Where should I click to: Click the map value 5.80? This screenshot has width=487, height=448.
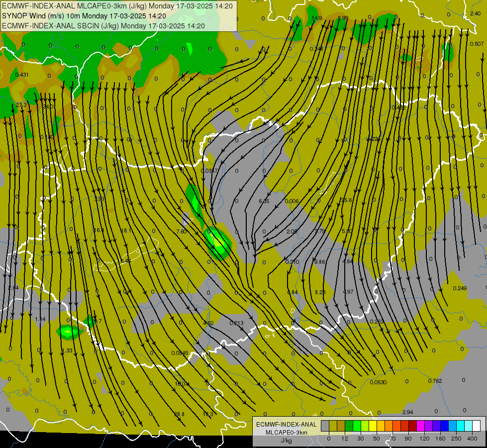point(347,231)
